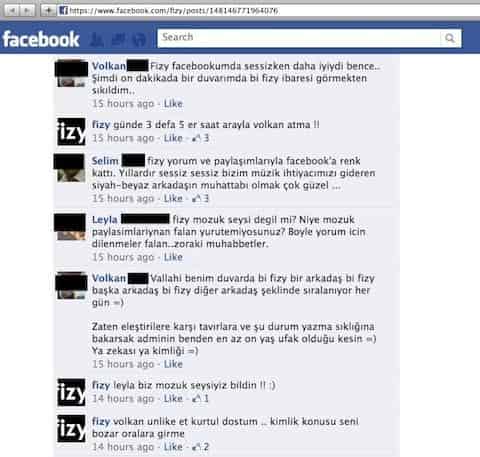Click fizy name on 'günde 3 defa' comment
Viewport: 480px width, 457px height.
point(101,125)
